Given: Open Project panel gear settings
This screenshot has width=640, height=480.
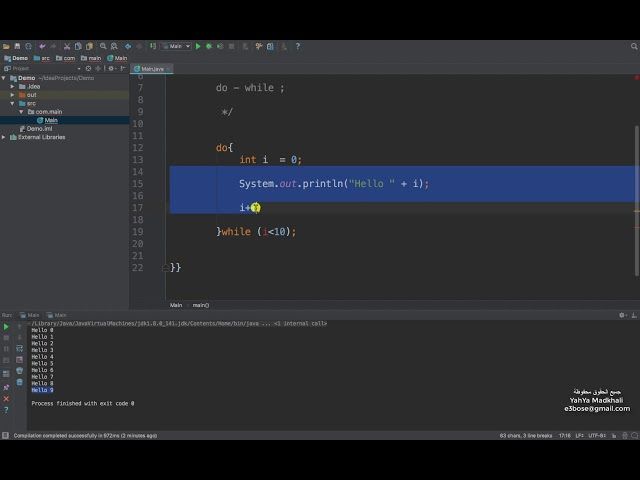Looking at the screenshot, I should point(111,69).
